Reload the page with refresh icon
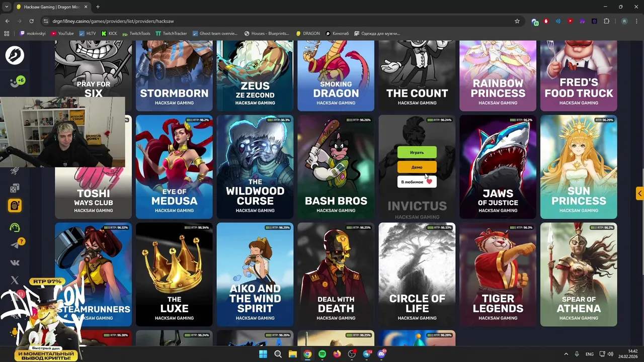 point(31,21)
